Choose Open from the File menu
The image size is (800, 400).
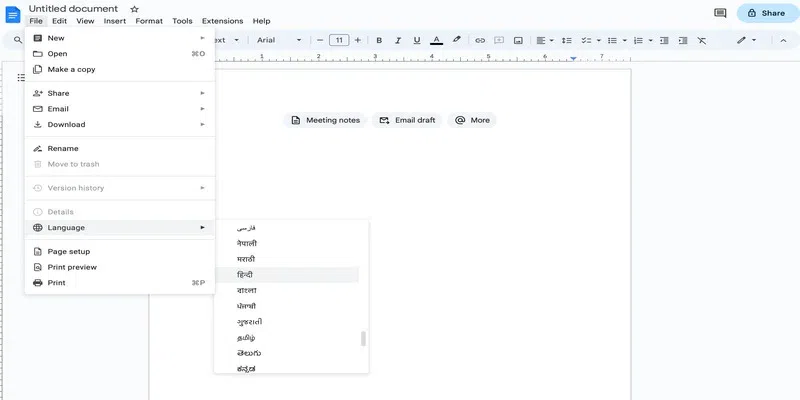point(119,54)
